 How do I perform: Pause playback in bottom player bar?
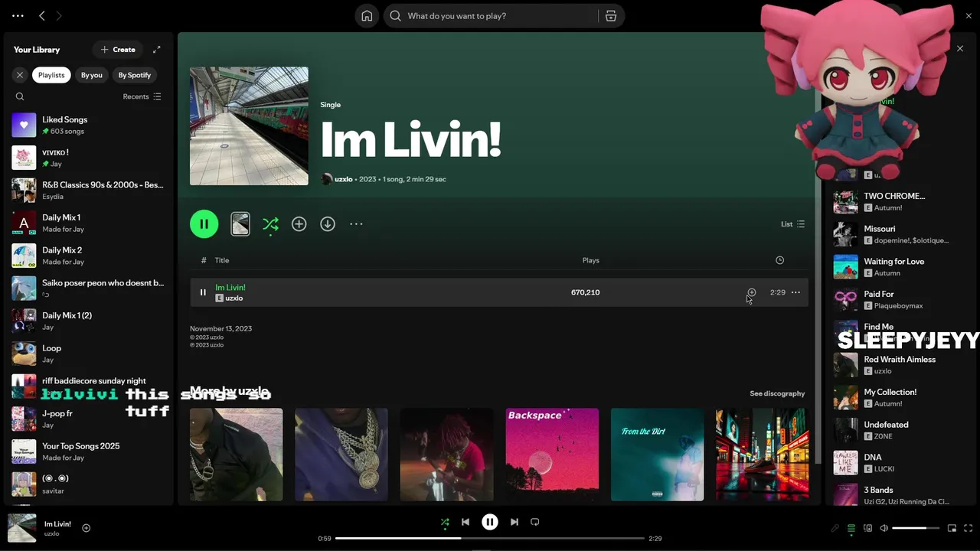490,522
